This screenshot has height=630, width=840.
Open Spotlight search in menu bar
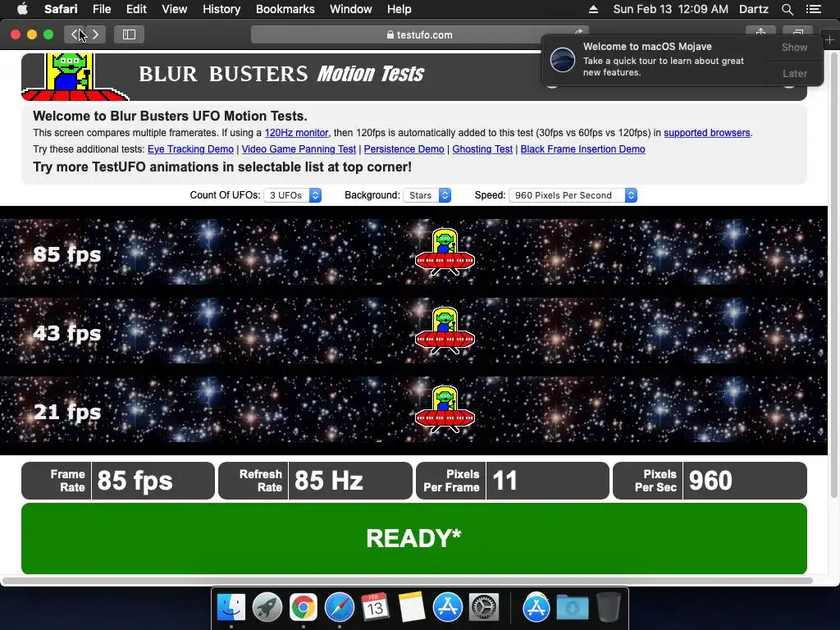(787, 9)
